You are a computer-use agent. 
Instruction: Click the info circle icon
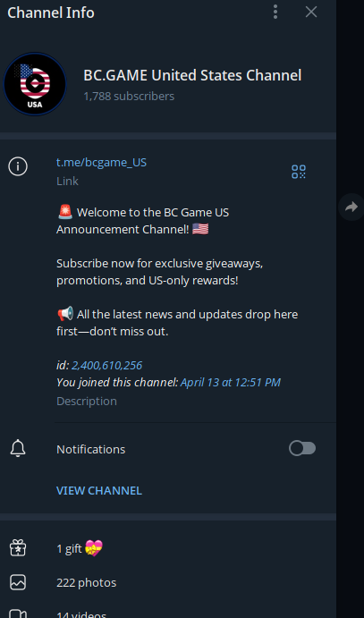point(18,166)
